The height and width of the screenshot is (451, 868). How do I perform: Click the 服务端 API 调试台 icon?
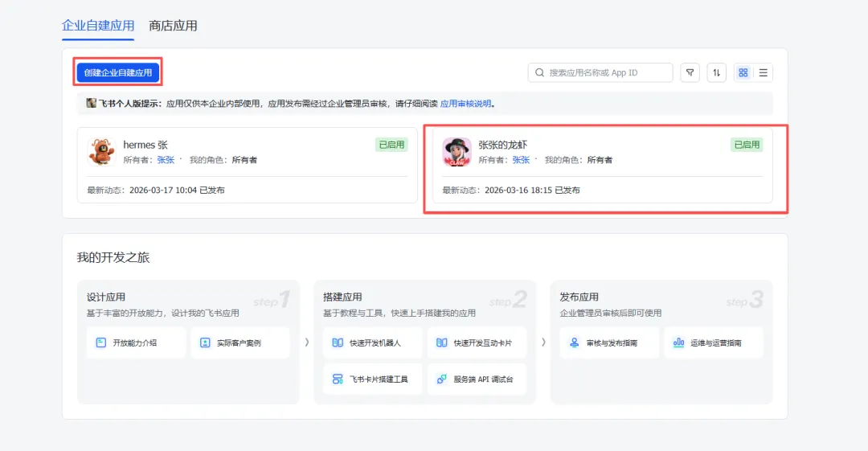tap(442, 379)
